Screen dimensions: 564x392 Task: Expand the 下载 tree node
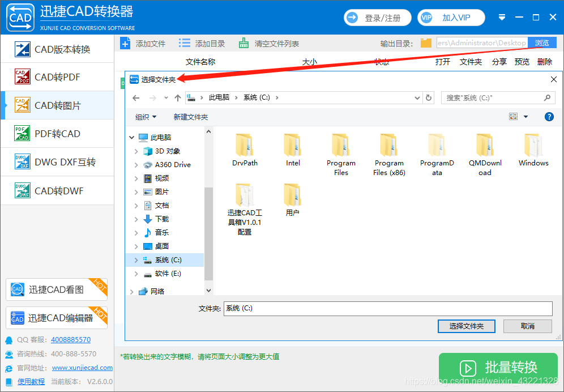136,219
